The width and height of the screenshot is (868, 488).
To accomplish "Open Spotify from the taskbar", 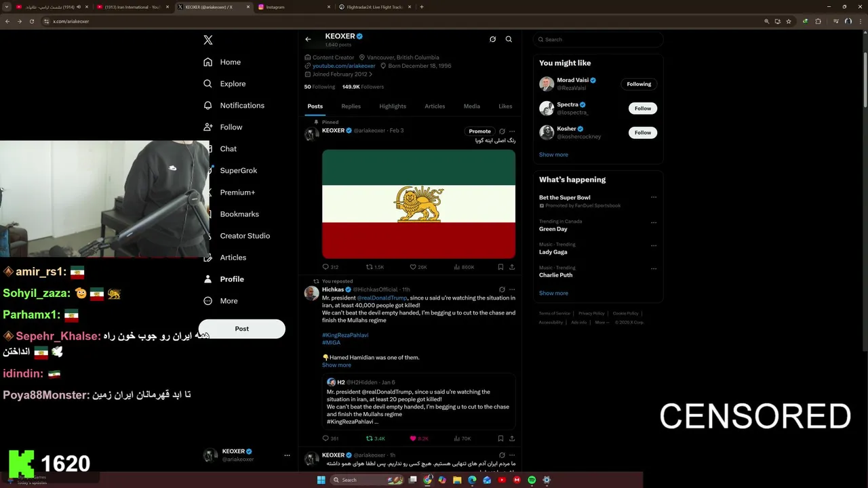I will pos(532,480).
